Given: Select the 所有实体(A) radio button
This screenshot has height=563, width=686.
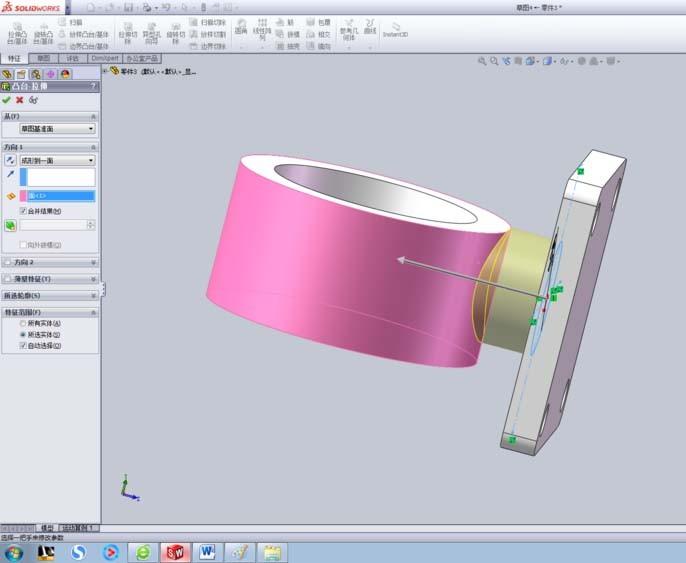Looking at the screenshot, I should (x=23, y=323).
